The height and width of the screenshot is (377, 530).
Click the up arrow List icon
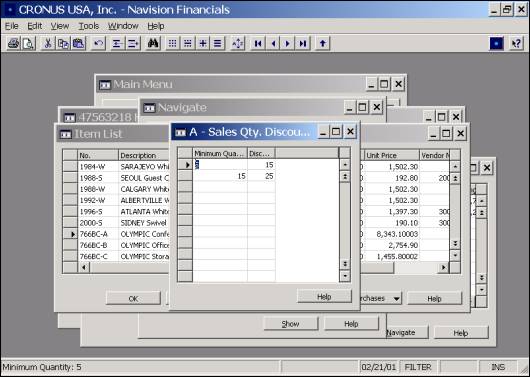tap(322, 43)
